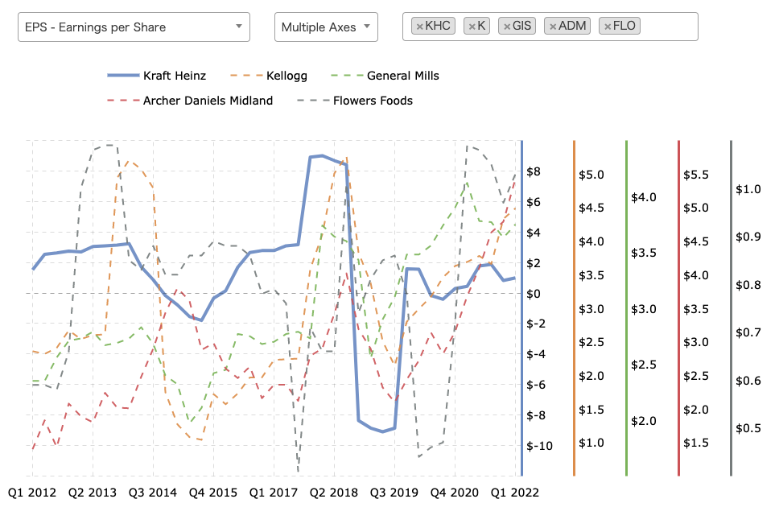Image resolution: width=779 pixels, height=532 pixels.
Task: Open the EPS - Earnings per Share dropdown
Action: pyautogui.click(x=134, y=27)
